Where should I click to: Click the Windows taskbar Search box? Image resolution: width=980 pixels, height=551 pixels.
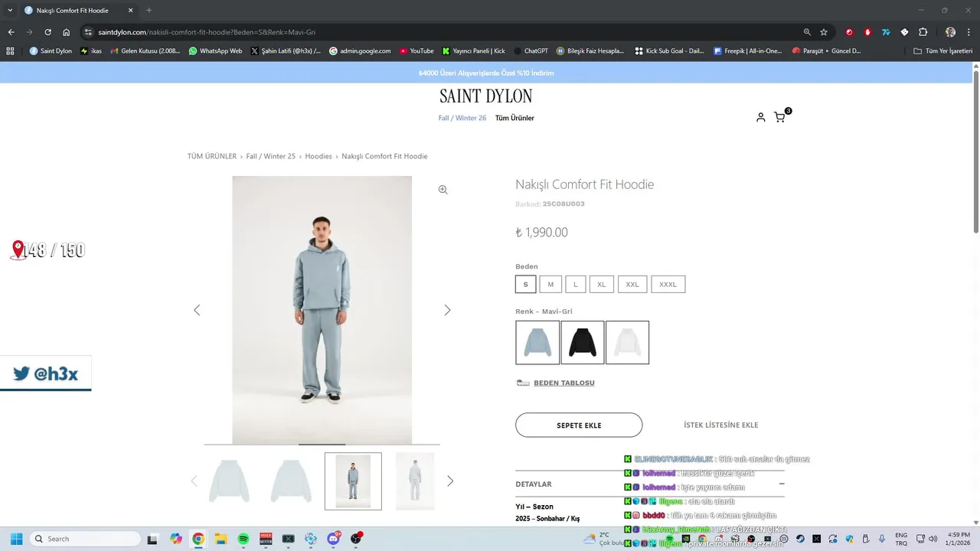[85, 539]
